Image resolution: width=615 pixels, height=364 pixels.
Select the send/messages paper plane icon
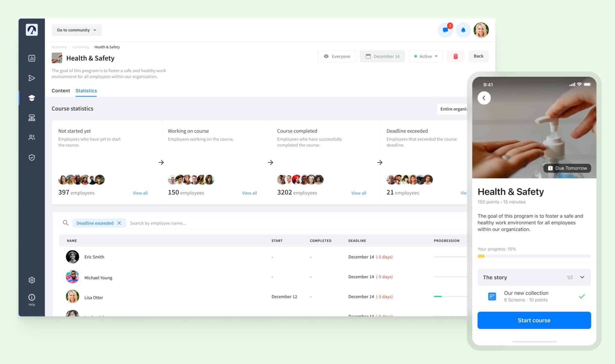click(32, 78)
